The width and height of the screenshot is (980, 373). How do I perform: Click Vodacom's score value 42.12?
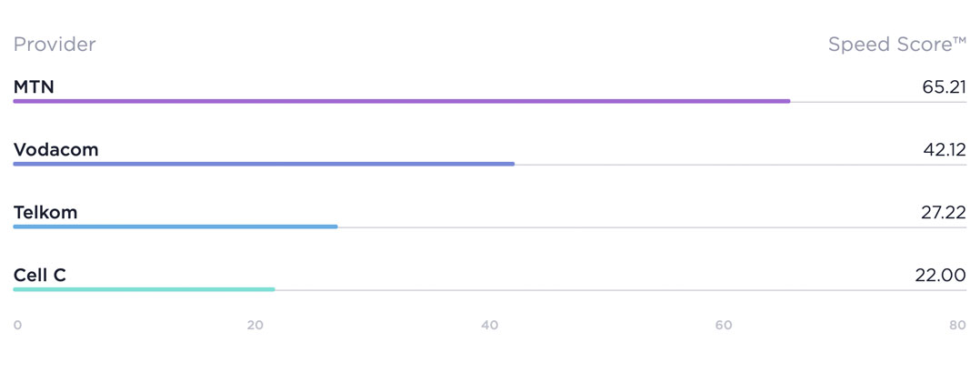tap(944, 150)
